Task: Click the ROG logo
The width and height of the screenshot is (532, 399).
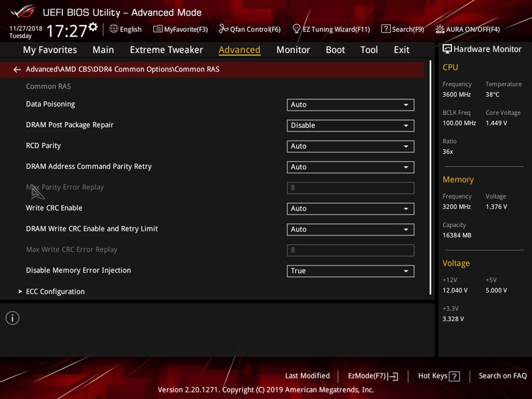Action: 23,12
